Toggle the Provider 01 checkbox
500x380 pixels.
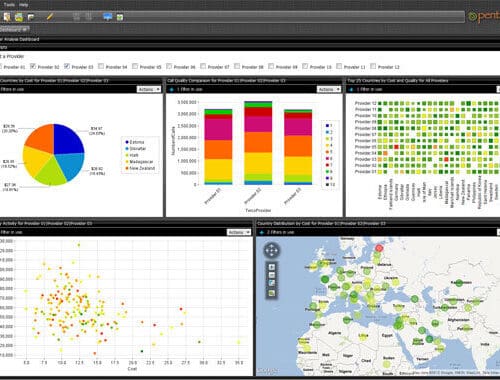coord(1,66)
